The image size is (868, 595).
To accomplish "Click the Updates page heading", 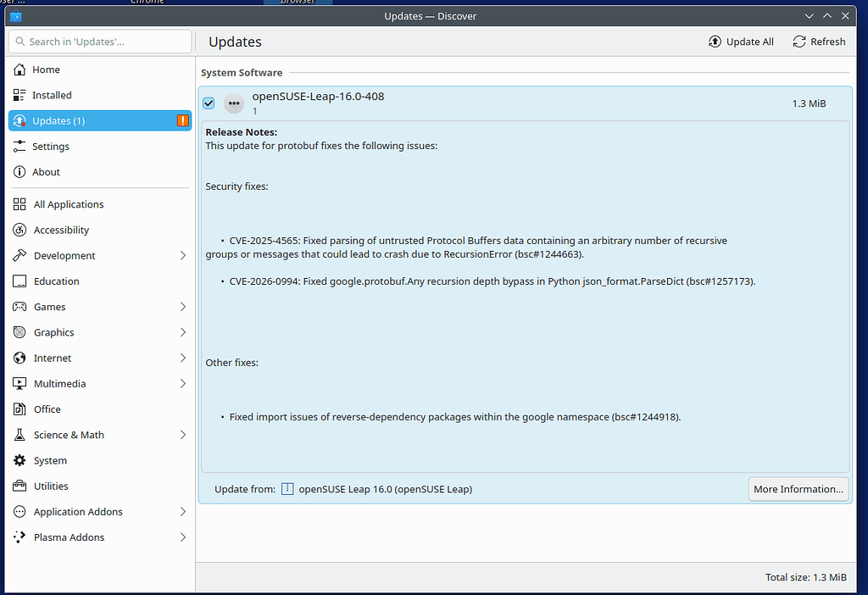I will pyautogui.click(x=236, y=42).
